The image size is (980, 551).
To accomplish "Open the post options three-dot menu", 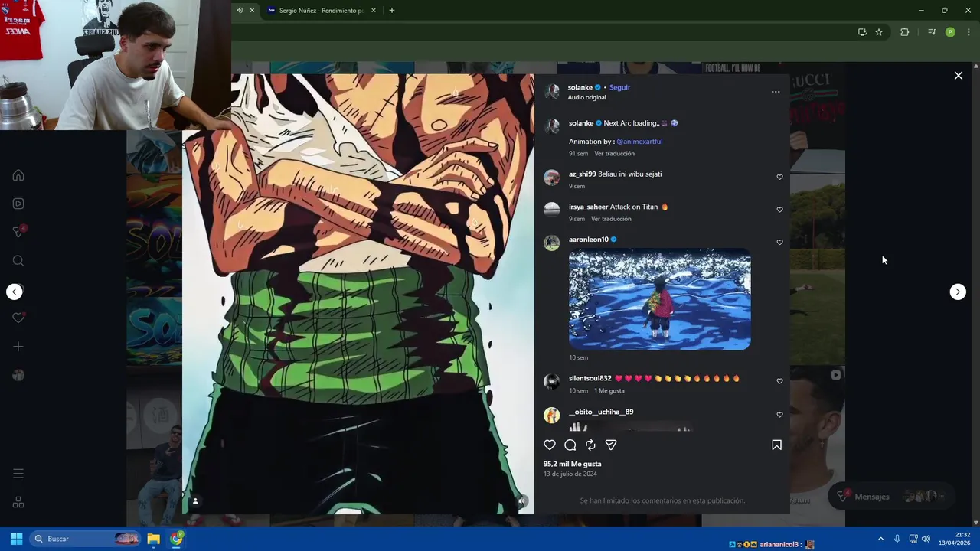I will 776,92.
